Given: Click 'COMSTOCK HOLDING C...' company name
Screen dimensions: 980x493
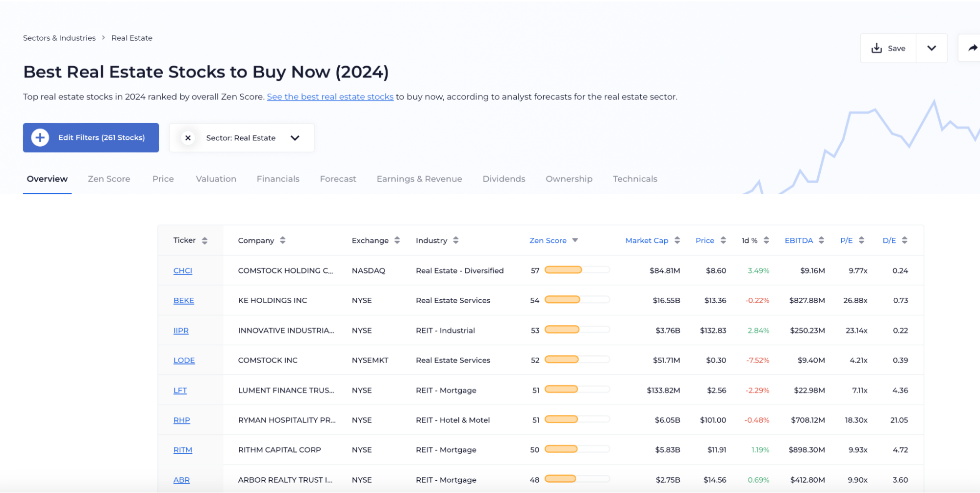Looking at the screenshot, I should pos(285,271).
